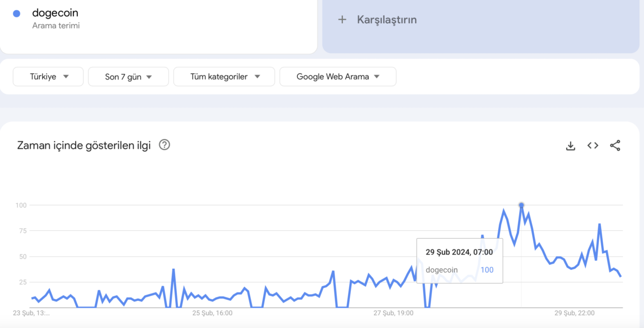Open the embed code icon
This screenshot has width=644, height=328.
pos(593,145)
